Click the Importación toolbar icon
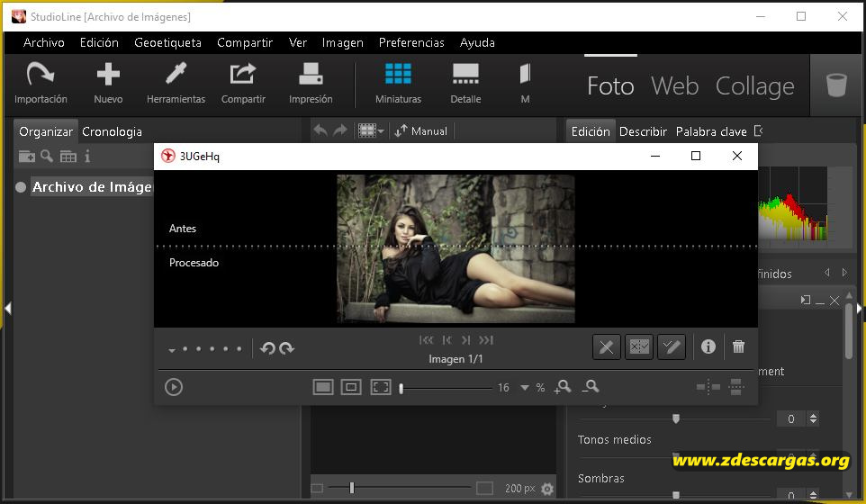 [41, 74]
